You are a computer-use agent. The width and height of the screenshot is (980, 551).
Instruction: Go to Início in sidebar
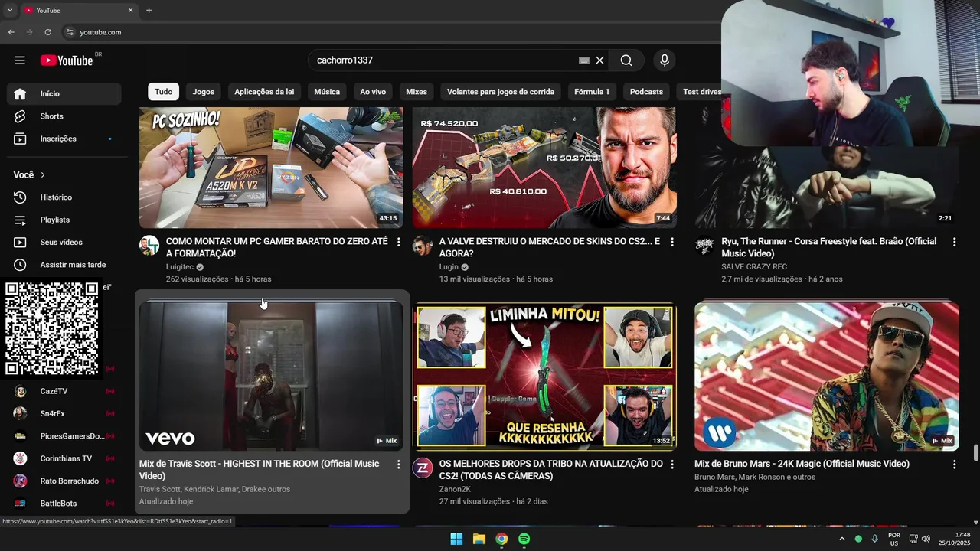click(64, 93)
